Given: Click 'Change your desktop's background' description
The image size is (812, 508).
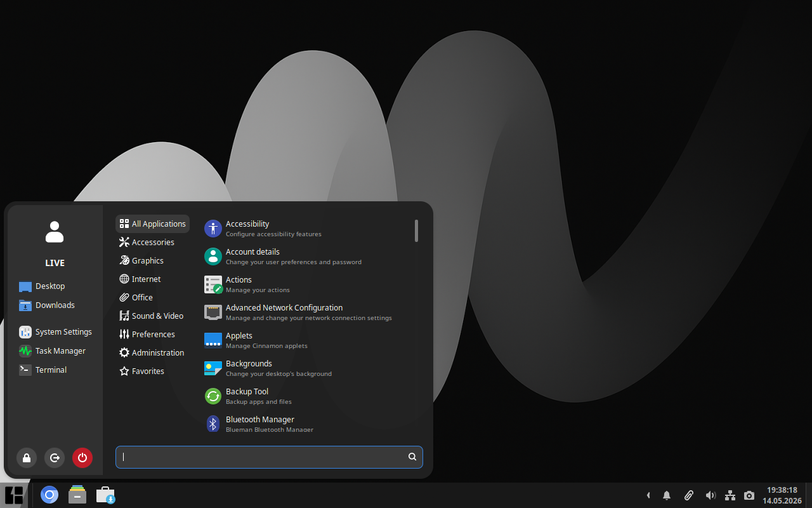Looking at the screenshot, I should (278, 374).
